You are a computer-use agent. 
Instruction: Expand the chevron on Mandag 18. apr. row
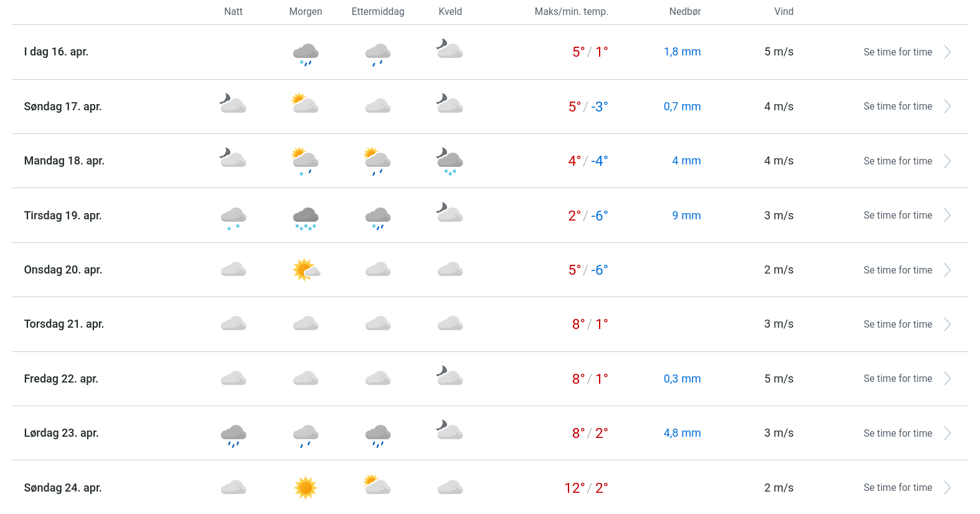click(947, 161)
